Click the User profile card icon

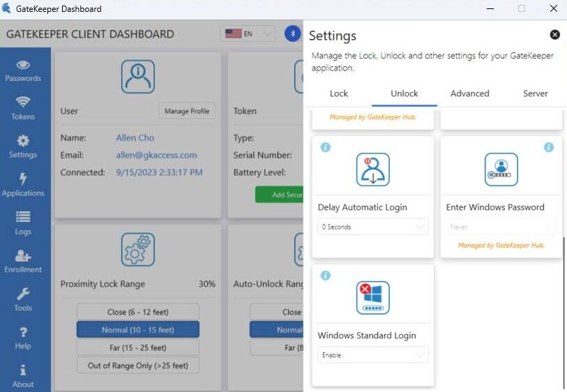coord(138,77)
